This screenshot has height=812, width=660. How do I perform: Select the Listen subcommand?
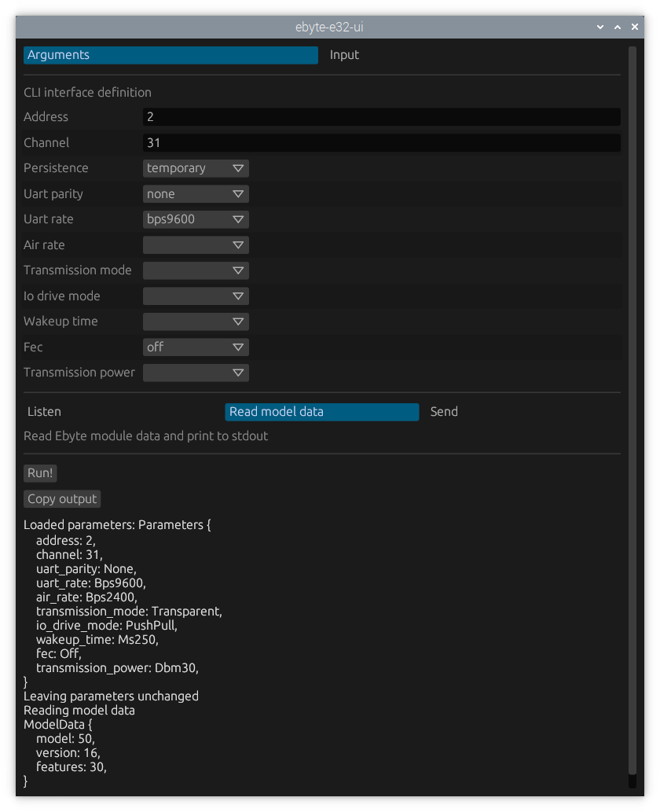(x=44, y=412)
